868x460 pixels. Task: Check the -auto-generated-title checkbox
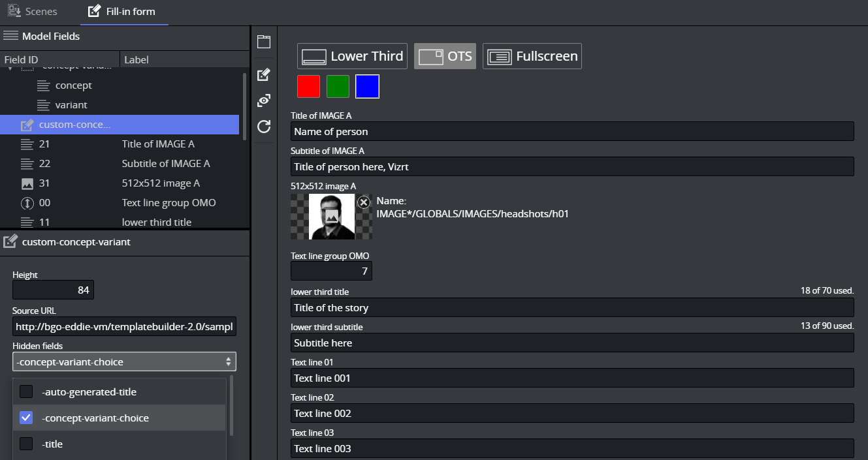click(x=26, y=392)
